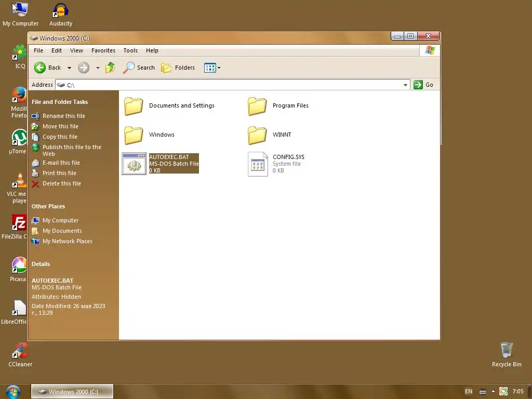Open the Tools menu
532x399 pixels.
tap(130, 50)
